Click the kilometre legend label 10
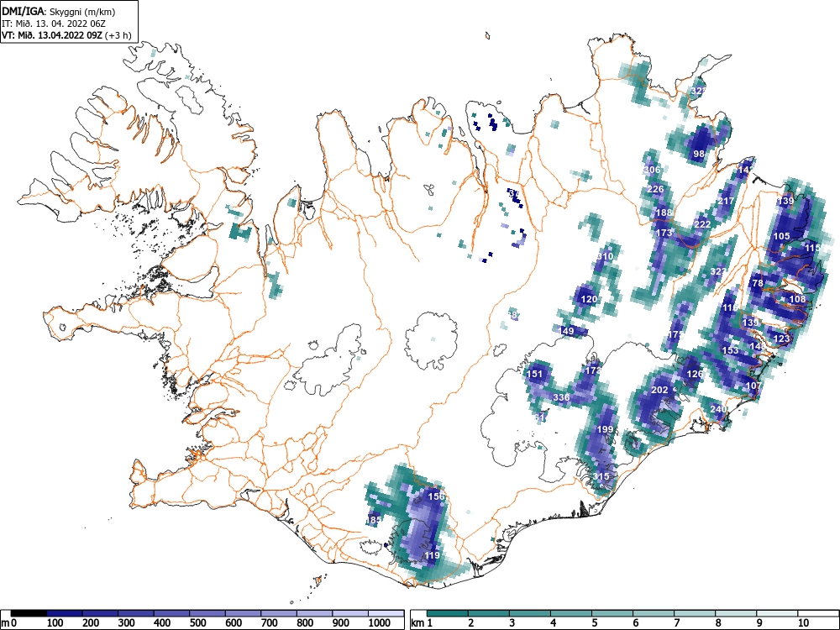Viewport: 840px width, 630px height. [802, 622]
